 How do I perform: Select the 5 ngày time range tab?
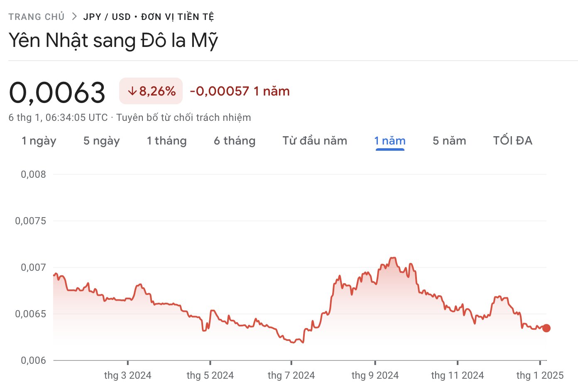tap(101, 141)
